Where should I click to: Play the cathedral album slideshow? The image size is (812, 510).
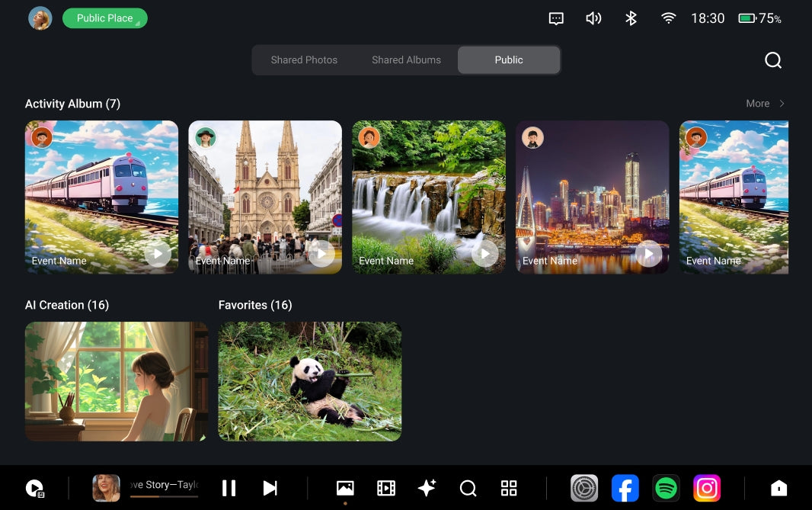coord(321,254)
